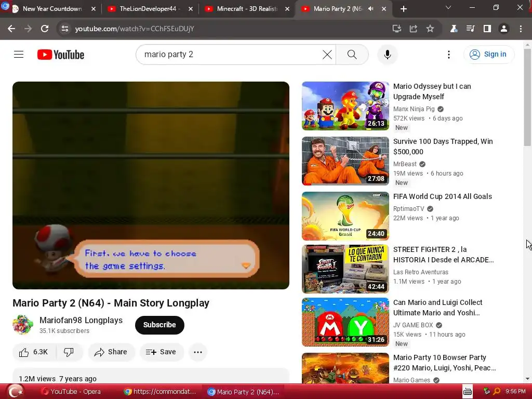The width and height of the screenshot is (532, 399).
Task: Expand the tab search dropdown chevron
Action: point(448,7)
